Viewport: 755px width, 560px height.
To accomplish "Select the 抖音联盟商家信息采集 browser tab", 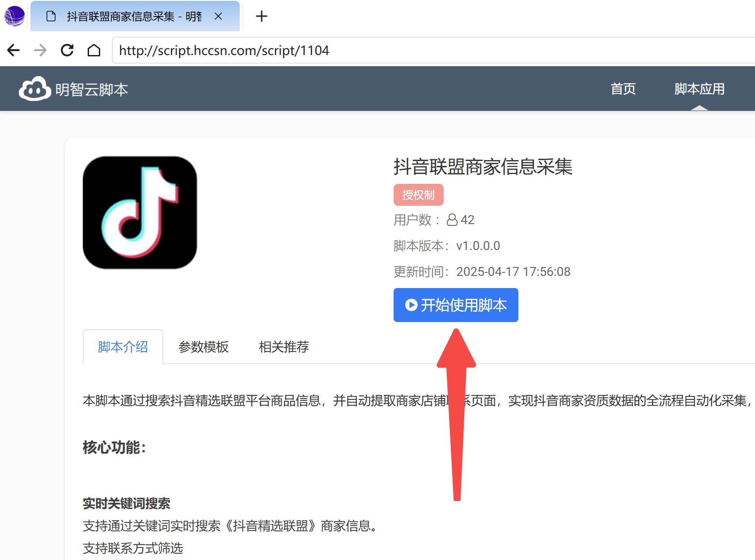I will tap(135, 17).
